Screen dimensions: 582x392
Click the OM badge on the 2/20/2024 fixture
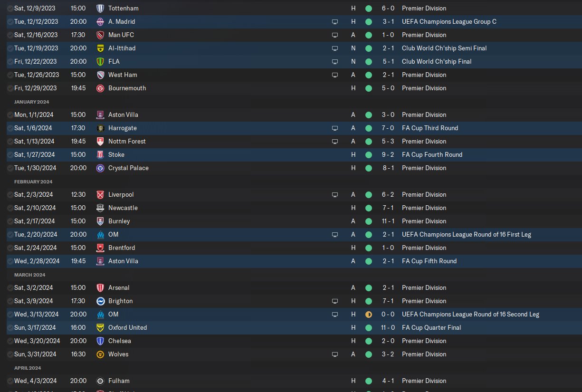coord(100,235)
